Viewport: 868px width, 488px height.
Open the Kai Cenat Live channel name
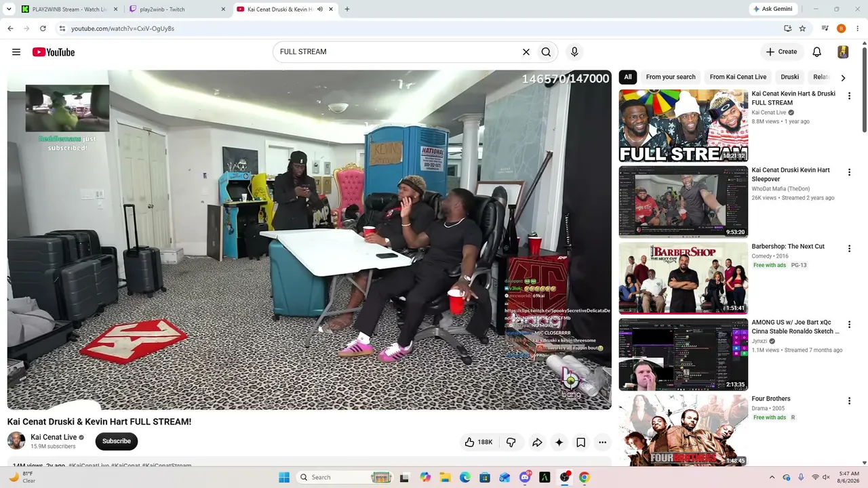coord(54,437)
